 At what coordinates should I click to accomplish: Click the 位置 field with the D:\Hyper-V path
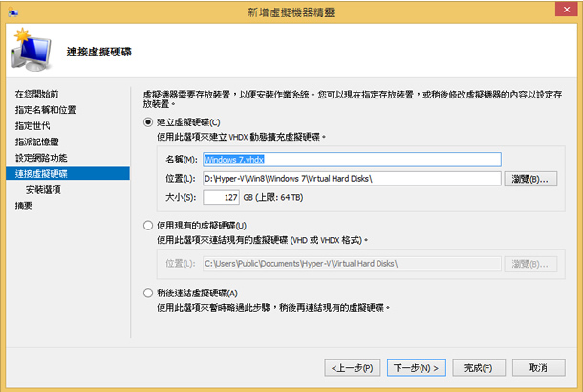[x=352, y=179]
